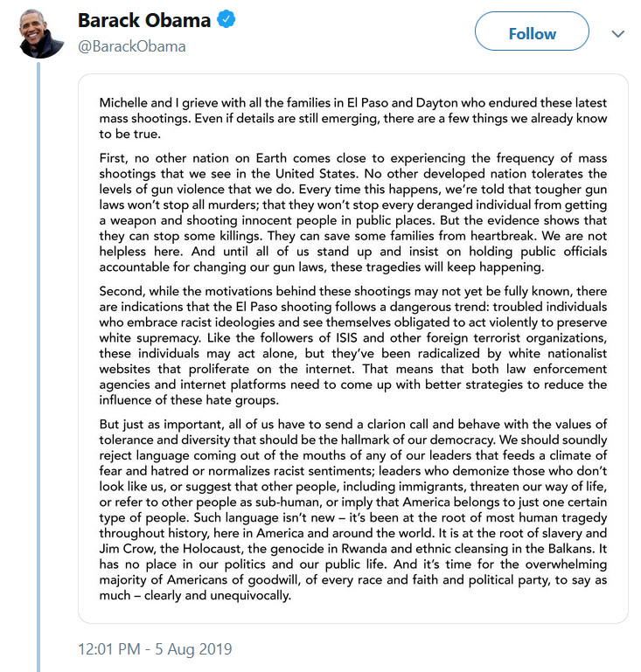Click paragraph beginning "But just as important"
The width and height of the screenshot is (641, 672).
[353, 509]
